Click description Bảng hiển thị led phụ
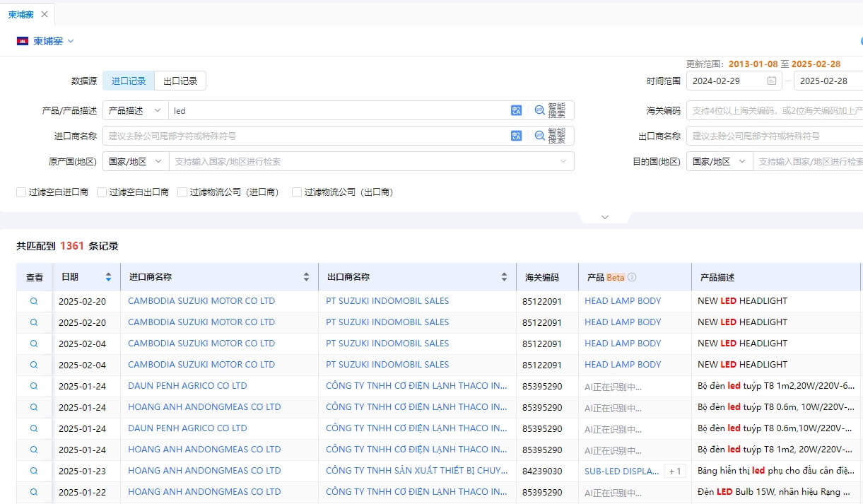 [776, 471]
